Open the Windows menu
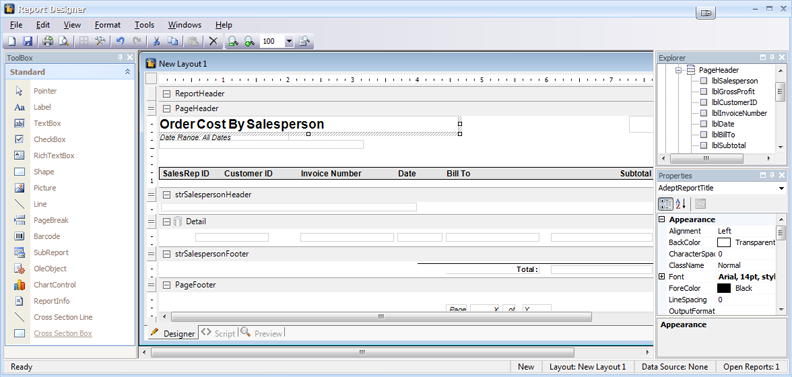 point(185,25)
